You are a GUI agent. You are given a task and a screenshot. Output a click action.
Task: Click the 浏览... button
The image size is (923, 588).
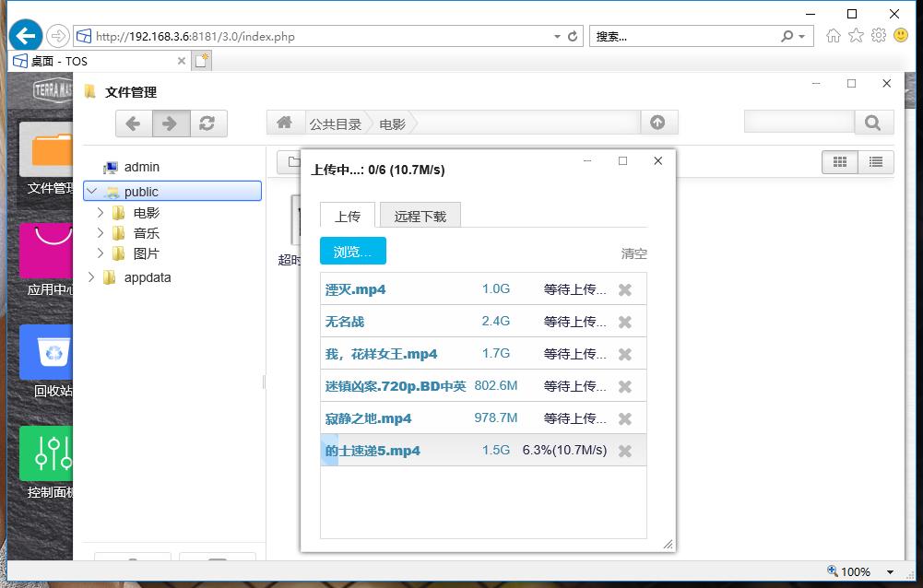(x=352, y=252)
